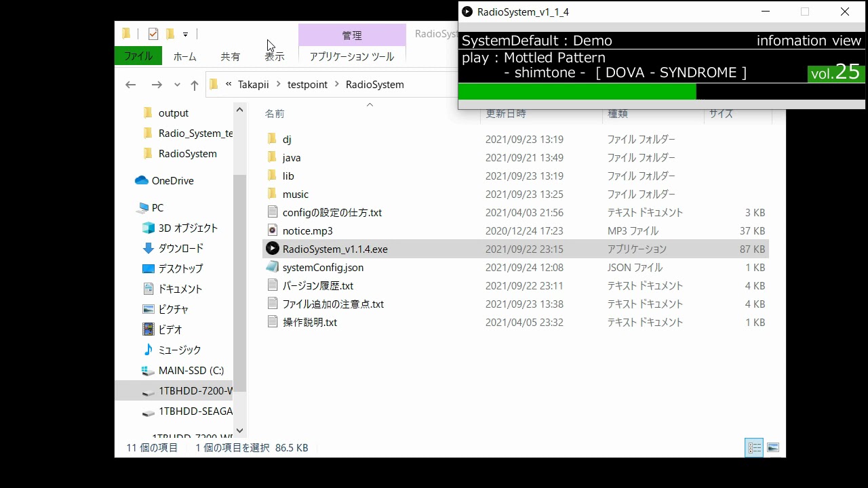Switch to large icons view icon

(772, 447)
